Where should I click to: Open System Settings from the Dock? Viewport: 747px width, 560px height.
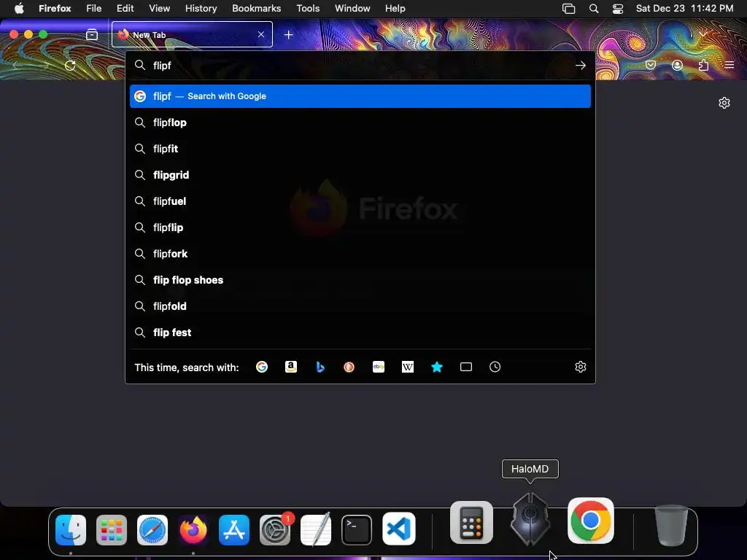pyautogui.click(x=275, y=529)
